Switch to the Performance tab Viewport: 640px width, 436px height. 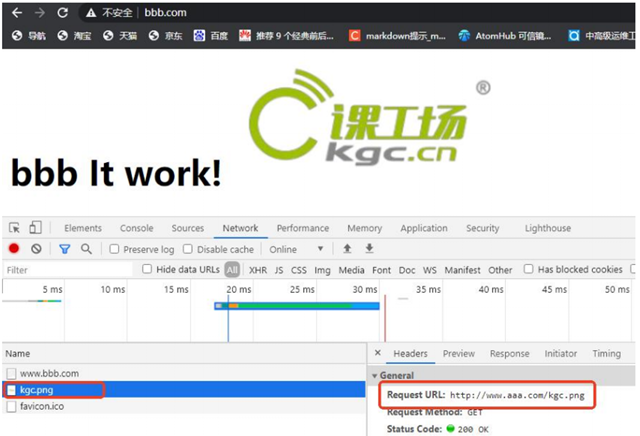pyautogui.click(x=303, y=228)
